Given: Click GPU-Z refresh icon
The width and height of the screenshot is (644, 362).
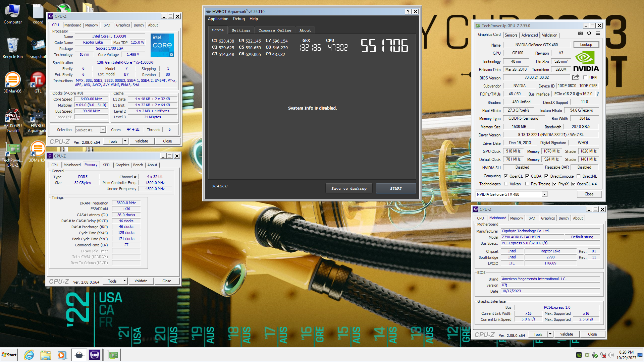Looking at the screenshot, I should [x=589, y=34].
